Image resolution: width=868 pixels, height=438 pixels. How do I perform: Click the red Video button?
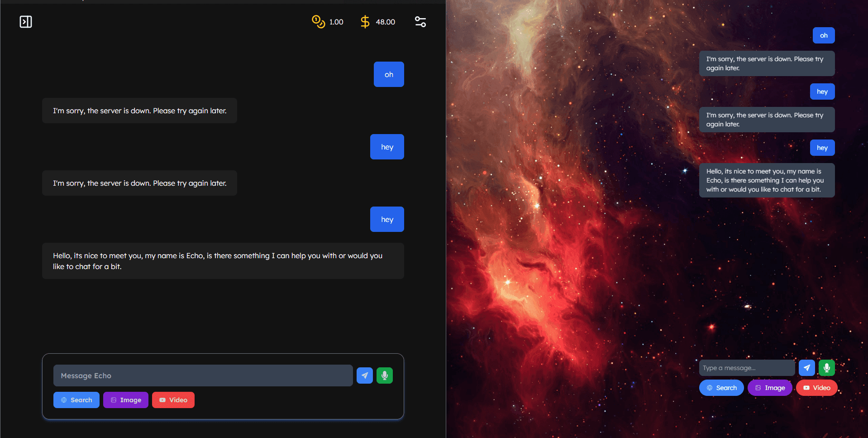point(173,399)
